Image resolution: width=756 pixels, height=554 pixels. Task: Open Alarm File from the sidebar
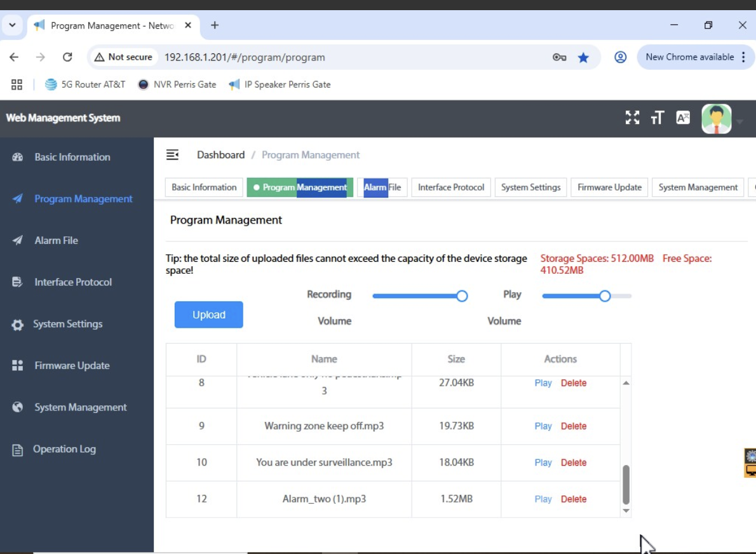(77, 241)
